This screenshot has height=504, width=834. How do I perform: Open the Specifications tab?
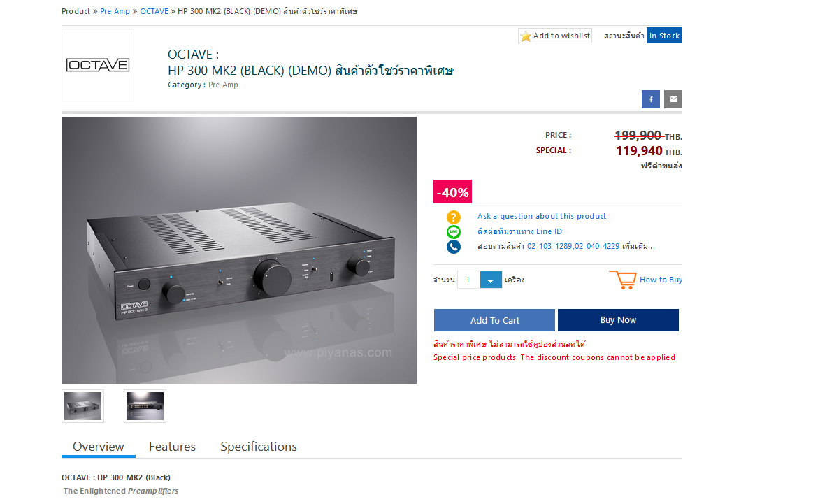259,447
